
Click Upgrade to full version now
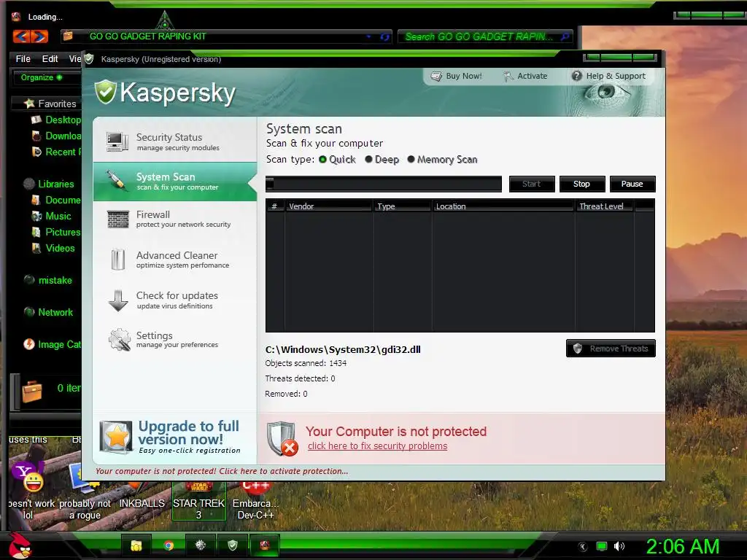click(189, 432)
